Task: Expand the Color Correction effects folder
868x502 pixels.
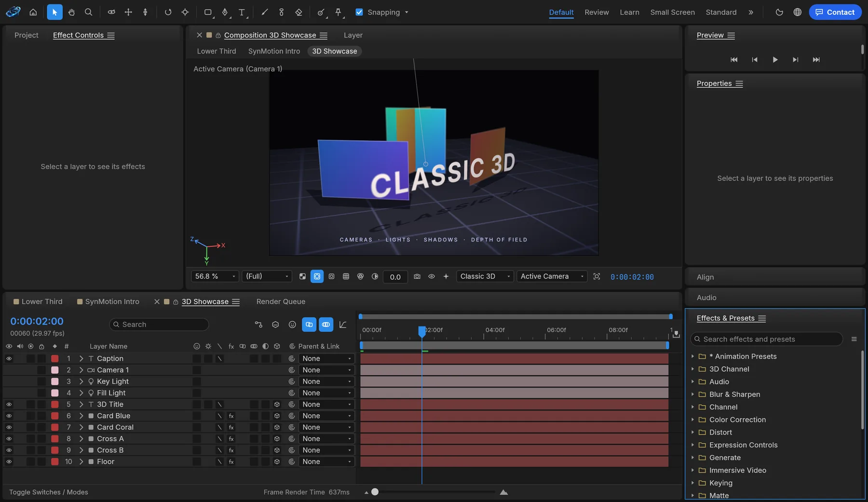Action: coord(692,420)
